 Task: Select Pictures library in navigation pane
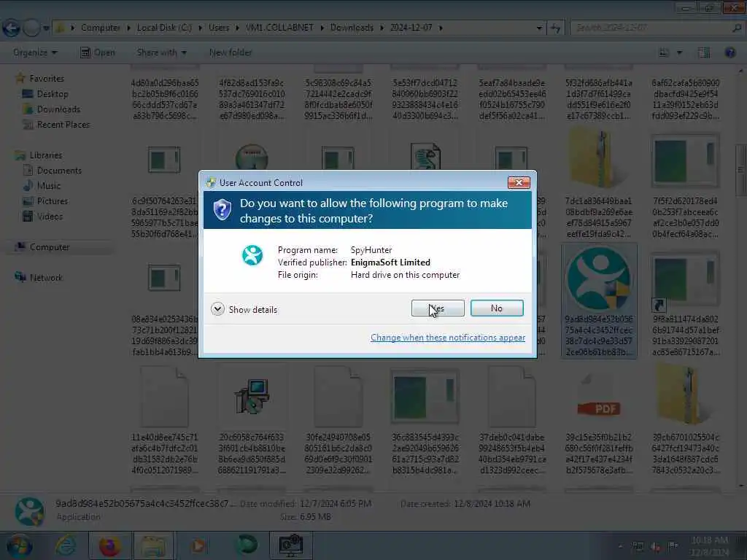click(53, 201)
